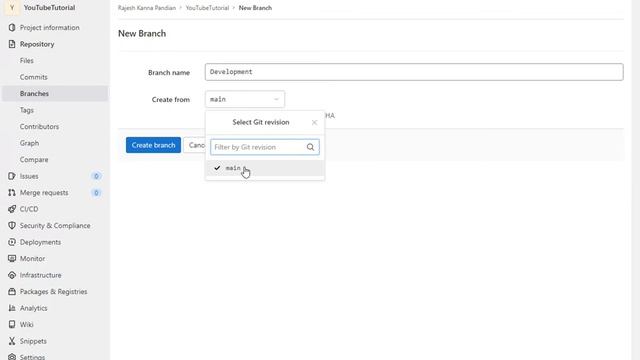Click the Infrastructure icon
This screenshot has width=640, height=360.
pyautogui.click(x=12, y=275)
